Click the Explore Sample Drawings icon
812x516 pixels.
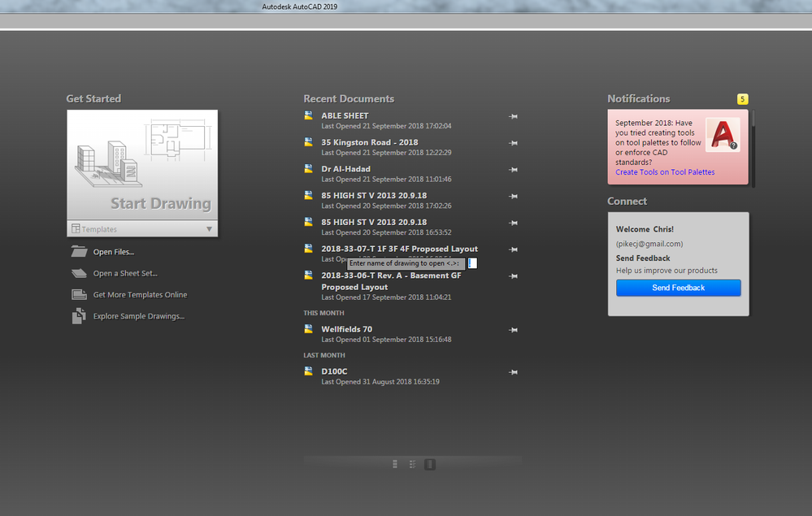click(x=79, y=316)
